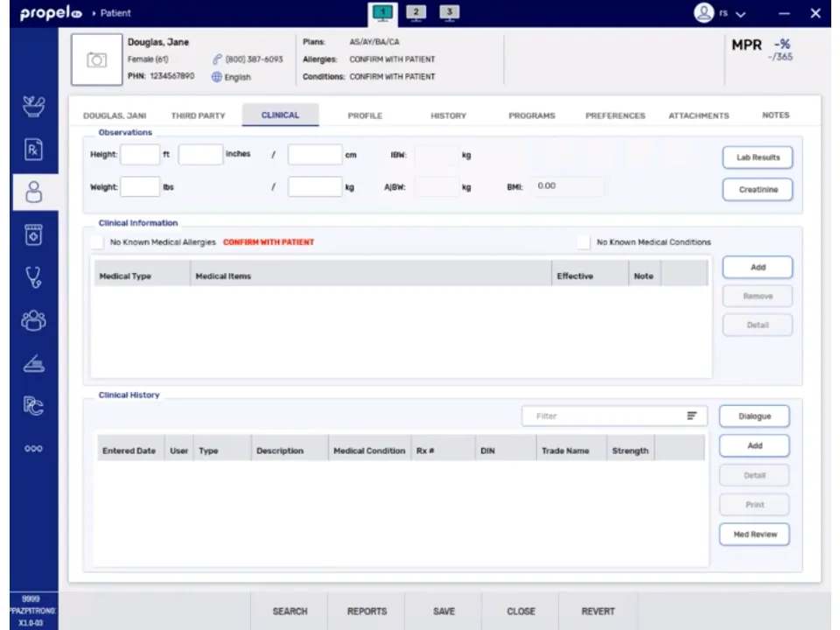Viewport: 840px width, 630px height.
Task: Select the Programs tab
Action: pos(532,115)
